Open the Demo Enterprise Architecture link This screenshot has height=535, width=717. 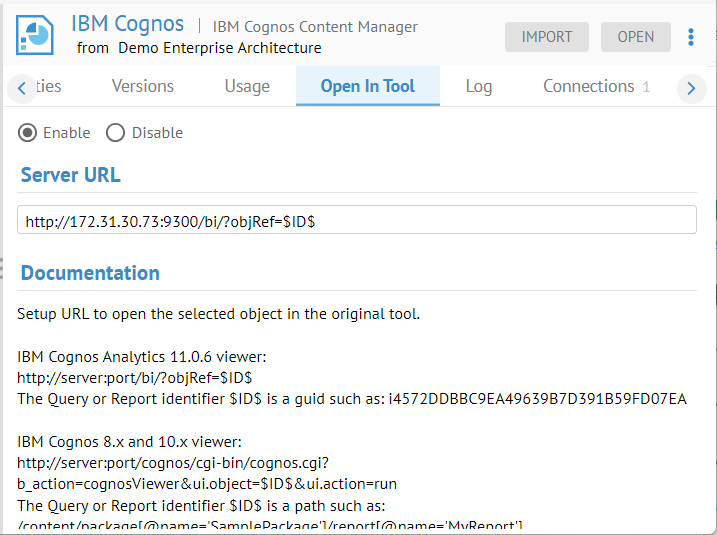click(220, 48)
